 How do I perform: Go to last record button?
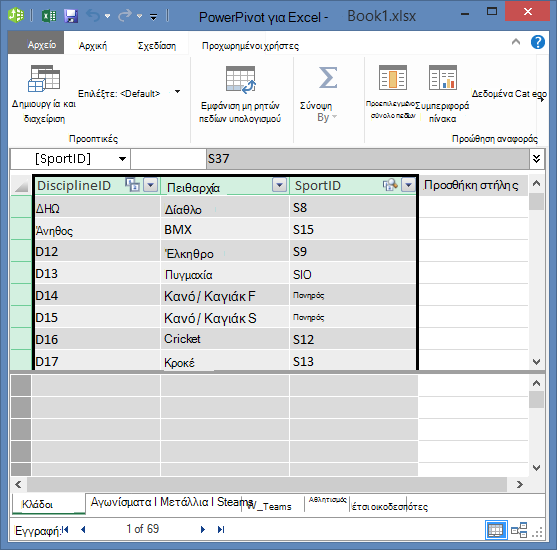(221, 530)
